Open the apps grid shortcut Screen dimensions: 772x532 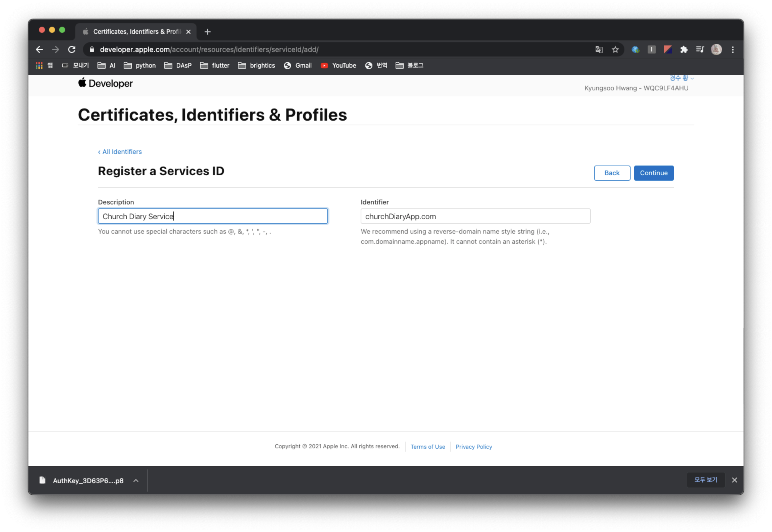tap(39, 66)
